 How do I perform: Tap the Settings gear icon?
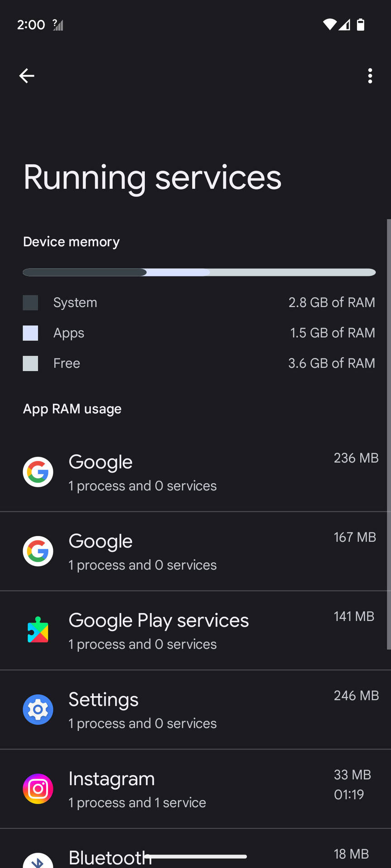click(38, 709)
